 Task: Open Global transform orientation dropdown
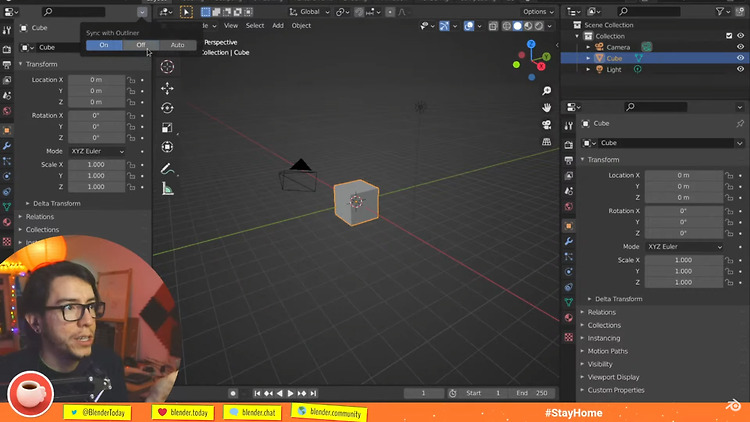point(310,12)
